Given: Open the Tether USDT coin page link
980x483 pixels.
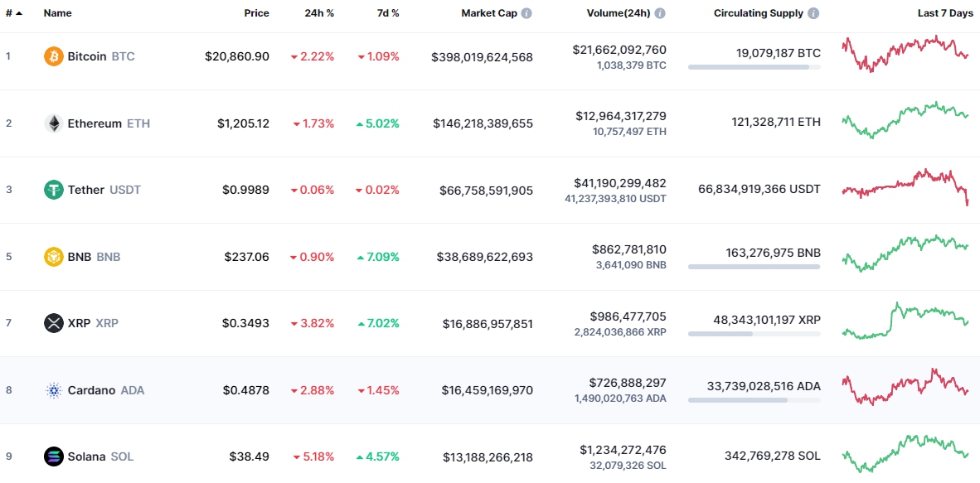Looking at the screenshot, I should (104, 190).
